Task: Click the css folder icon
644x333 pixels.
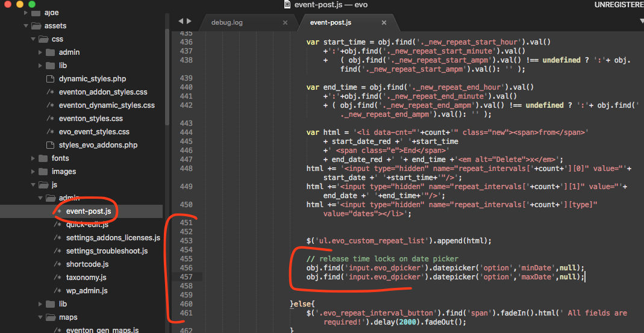Action: pos(44,39)
